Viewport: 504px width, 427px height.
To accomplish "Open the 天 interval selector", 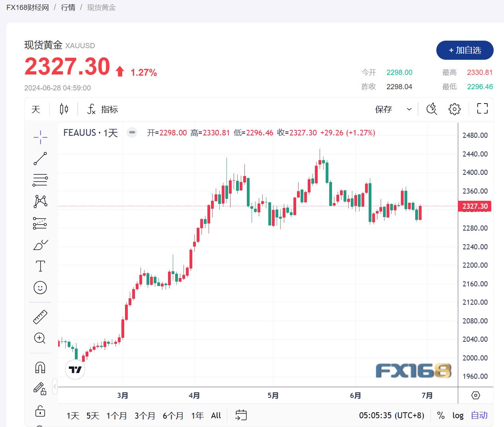I will coord(35,109).
